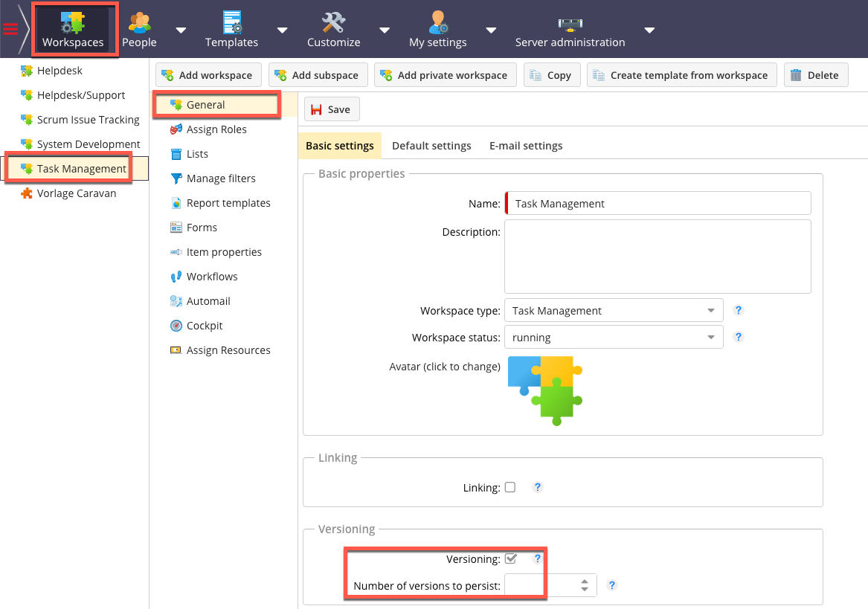Switch to the Default settings tab

(431, 146)
